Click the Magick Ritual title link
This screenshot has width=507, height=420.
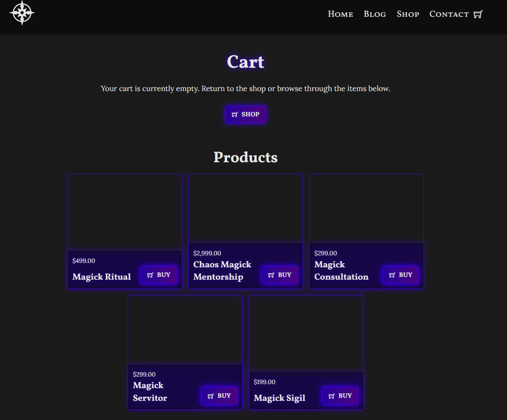tap(102, 277)
